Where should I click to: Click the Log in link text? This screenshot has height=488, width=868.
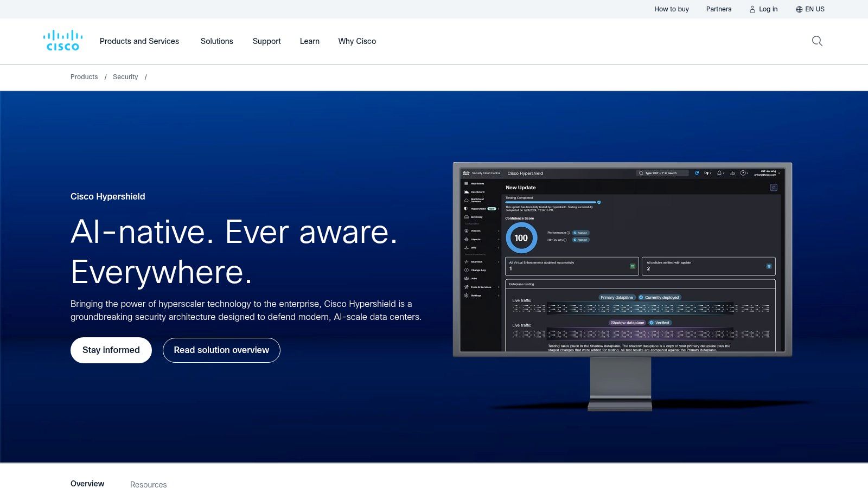768,9
